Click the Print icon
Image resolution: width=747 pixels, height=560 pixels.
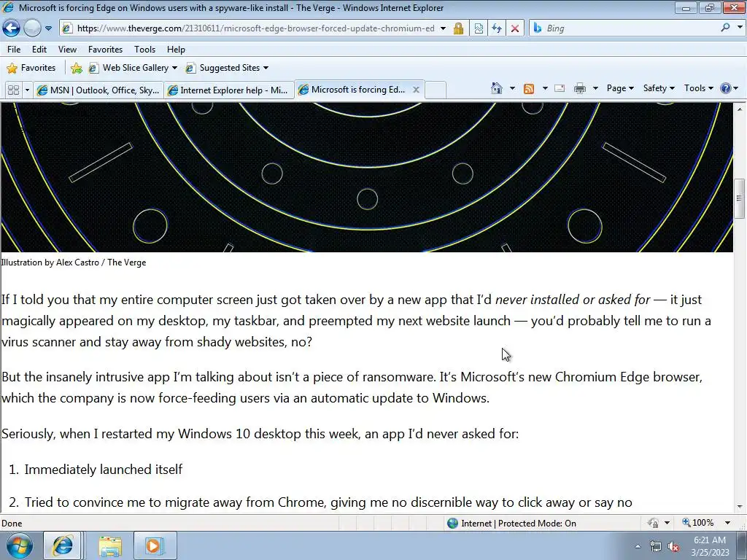pos(580,88)
